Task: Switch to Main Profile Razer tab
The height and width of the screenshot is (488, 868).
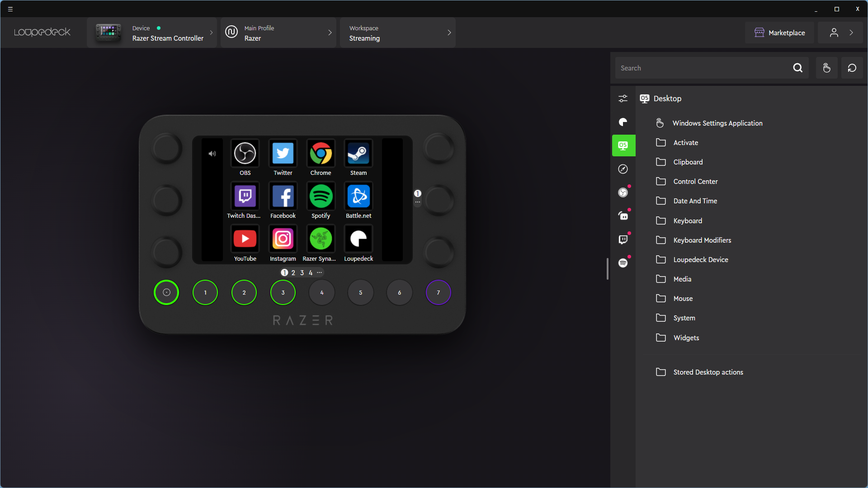Action: tap(277, 33)
